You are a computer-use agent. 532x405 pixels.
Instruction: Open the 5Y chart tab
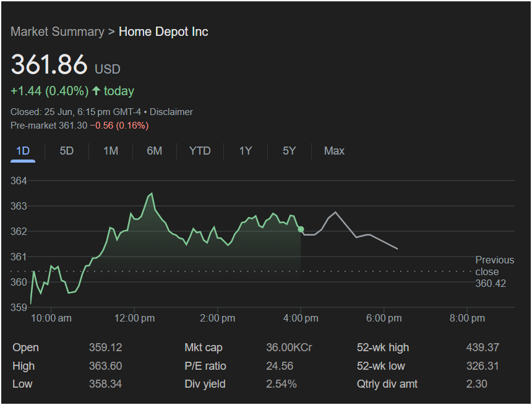coord(290,151)
